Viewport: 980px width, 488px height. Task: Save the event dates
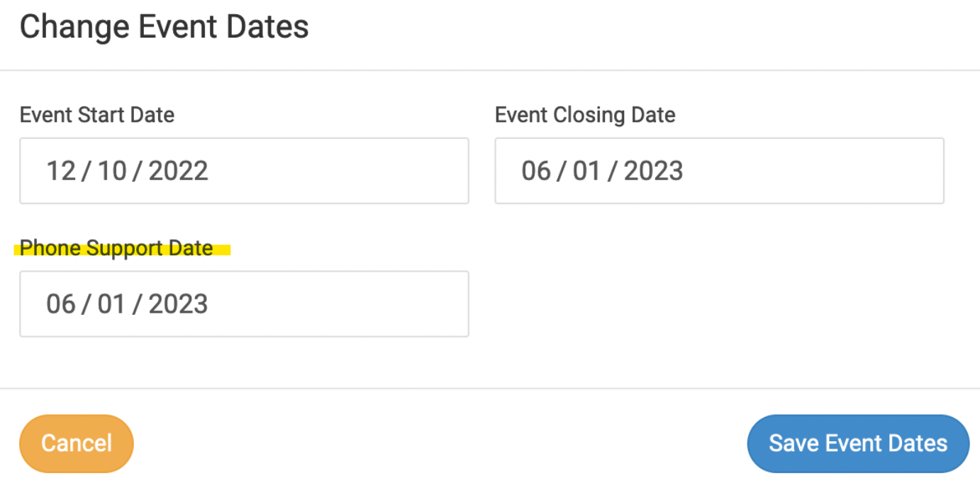point(858,443)
